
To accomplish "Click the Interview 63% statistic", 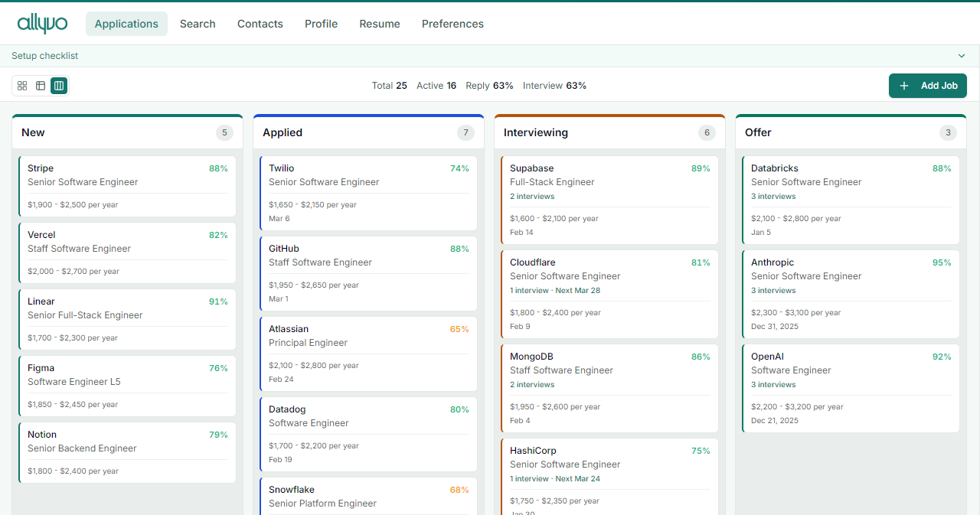I will coord(554,86).
